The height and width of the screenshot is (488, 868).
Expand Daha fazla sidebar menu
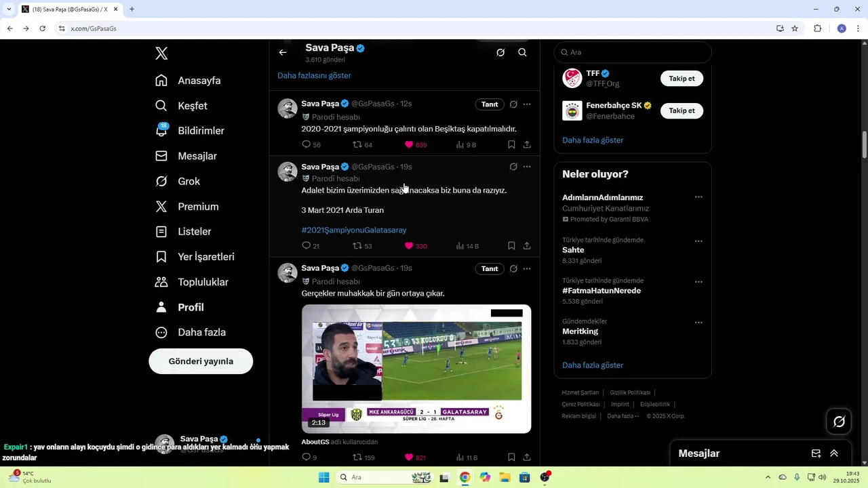(x=190, y=332)
